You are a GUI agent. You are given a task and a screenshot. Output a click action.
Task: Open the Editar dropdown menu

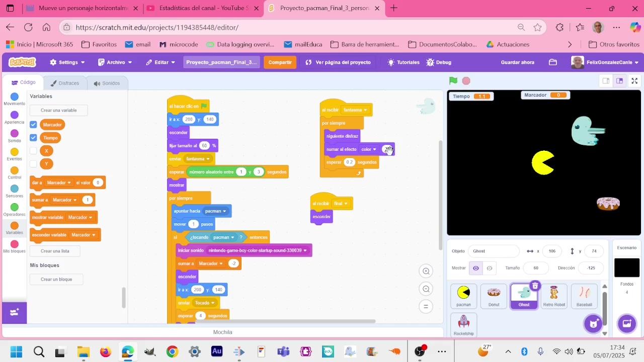click(x=160, y=62)
